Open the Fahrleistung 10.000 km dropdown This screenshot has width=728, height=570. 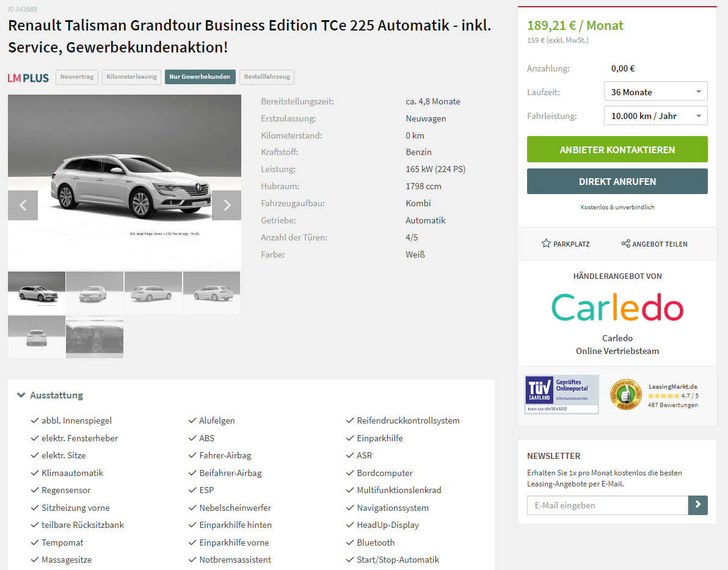click(655, 115)
